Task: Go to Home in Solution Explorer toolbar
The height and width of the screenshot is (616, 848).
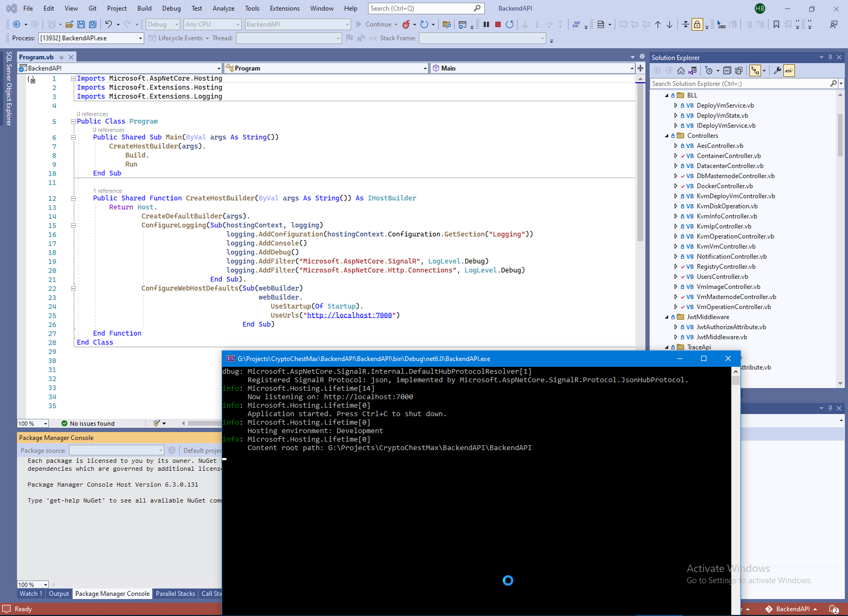Action: (681, 71)
